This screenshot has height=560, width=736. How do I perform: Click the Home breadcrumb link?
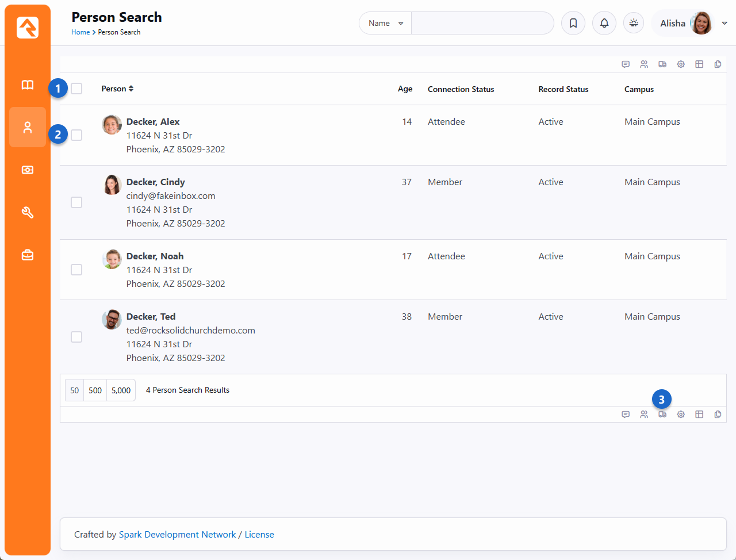[80, 32]
